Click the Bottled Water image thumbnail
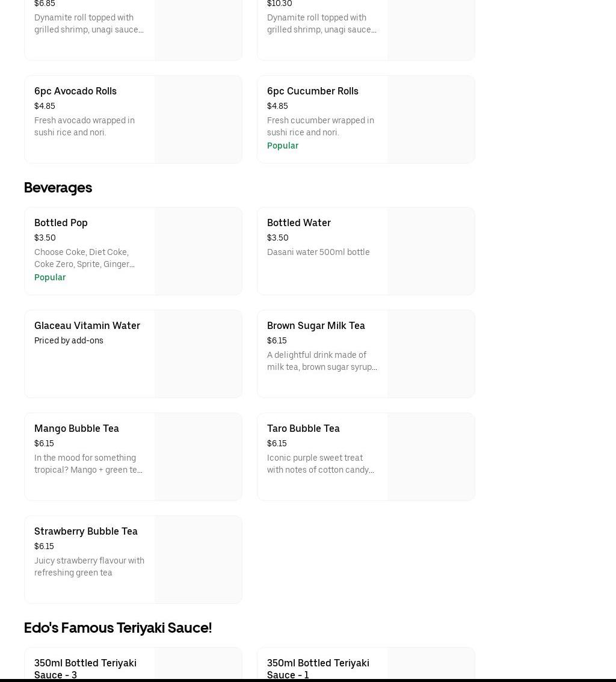Image resolution: width=616 pixels, height=682 pixels. [x=431, y=251]
